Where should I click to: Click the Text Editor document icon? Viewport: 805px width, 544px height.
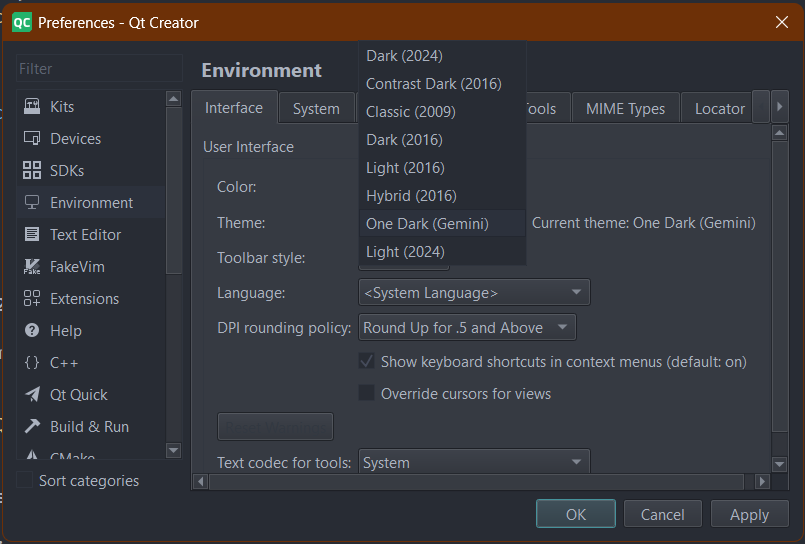tap(32, 235)
